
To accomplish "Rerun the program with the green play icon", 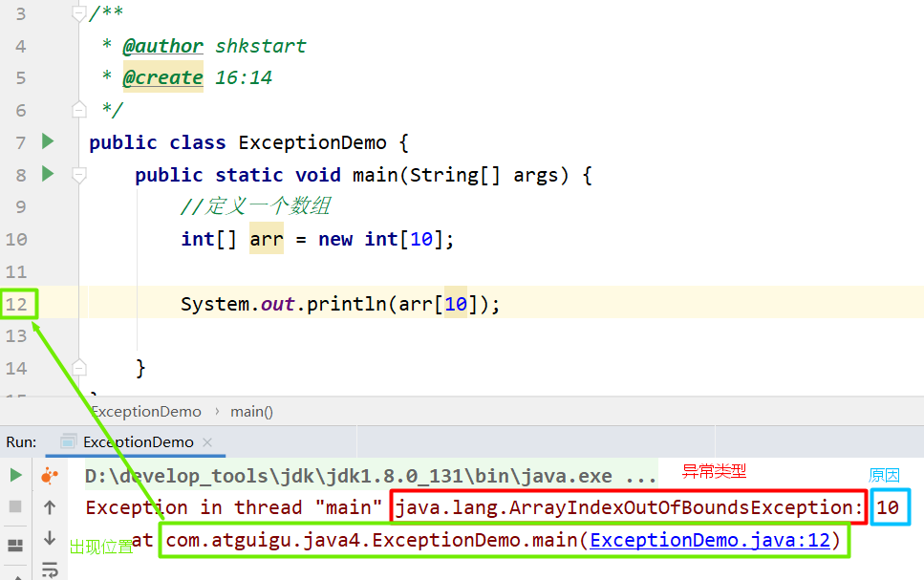I will point(14,473).
